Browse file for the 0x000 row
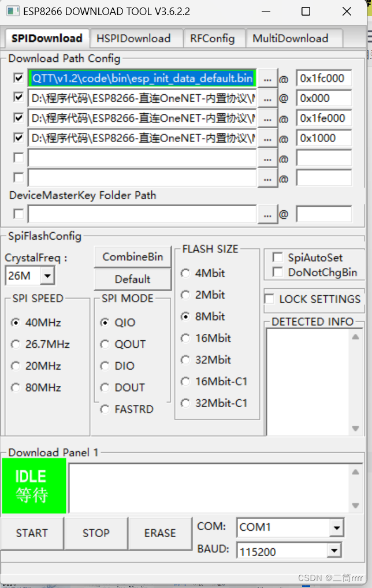 click(x=267, y=99)
